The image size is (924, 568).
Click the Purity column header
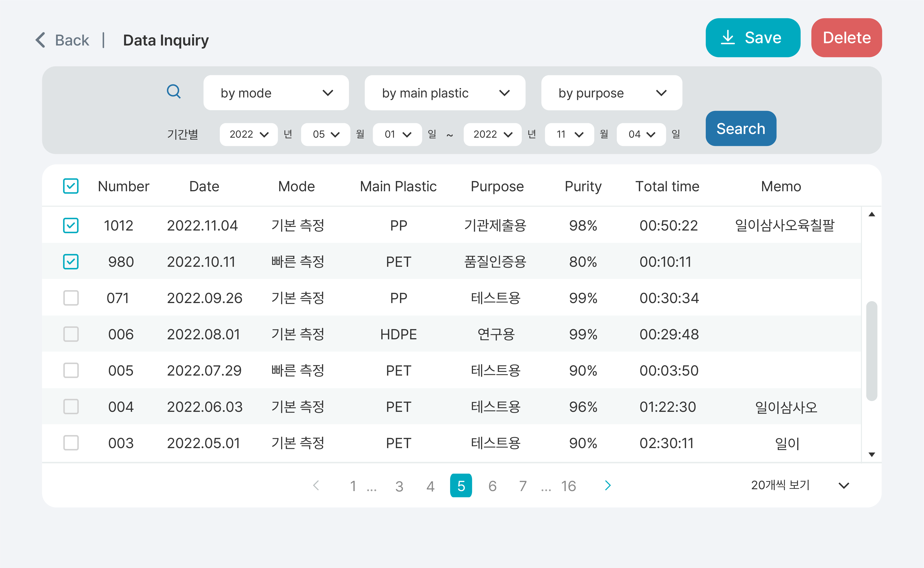pos(583,186)
